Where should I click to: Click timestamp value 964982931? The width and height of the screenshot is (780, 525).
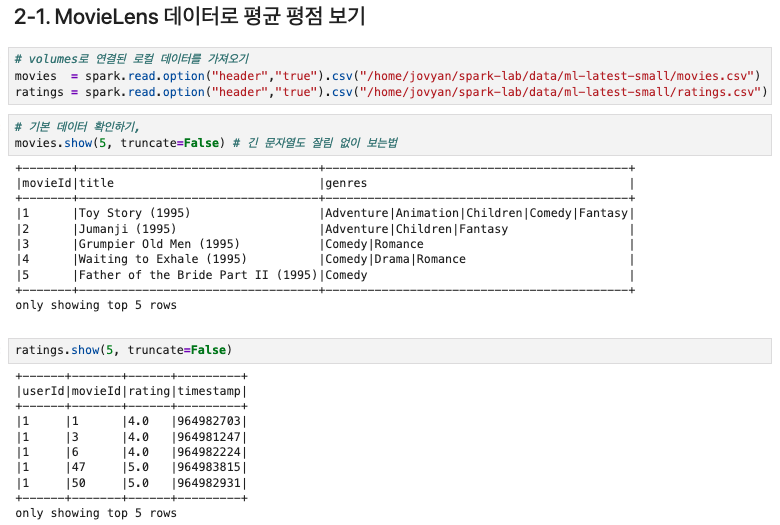click(x=209, y=483)
